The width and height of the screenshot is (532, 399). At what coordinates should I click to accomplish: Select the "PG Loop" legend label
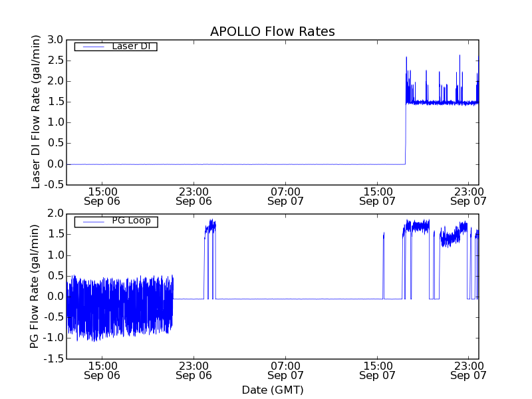tap(131, 221)
